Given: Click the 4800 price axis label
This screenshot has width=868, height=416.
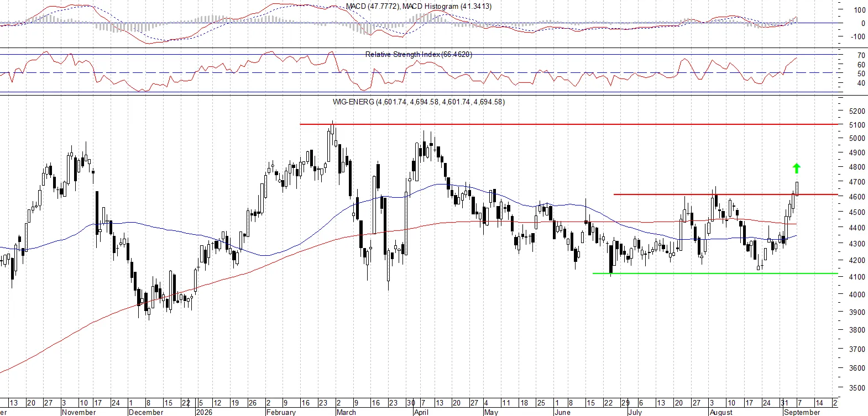Looking at the screenshot, I should click(x=857, y=167).
